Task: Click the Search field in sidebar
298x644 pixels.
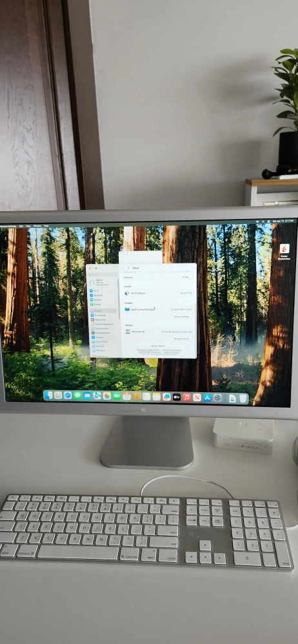Action: coord(103,275)
